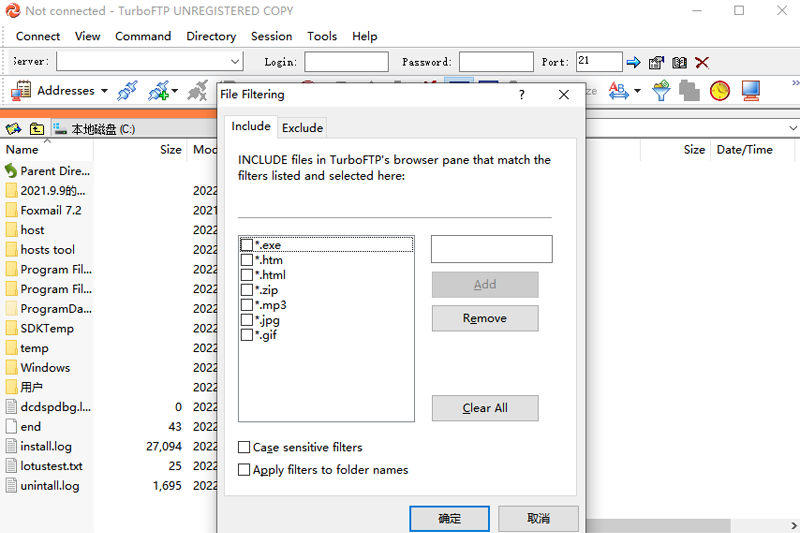The width and height of the screenshot is (800, 533).
Task: Select the Windows folder in file list
Action: tap(45, 368)
